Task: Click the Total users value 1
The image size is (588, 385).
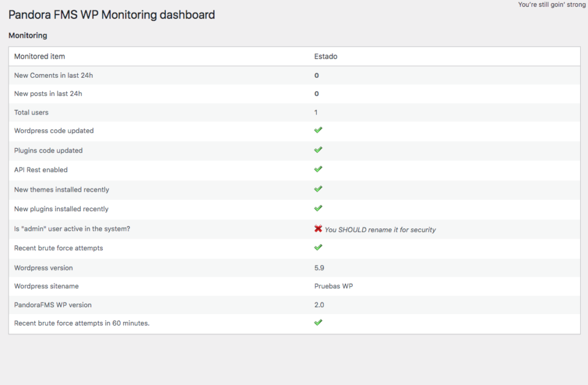Action: (x=316, y=113)
